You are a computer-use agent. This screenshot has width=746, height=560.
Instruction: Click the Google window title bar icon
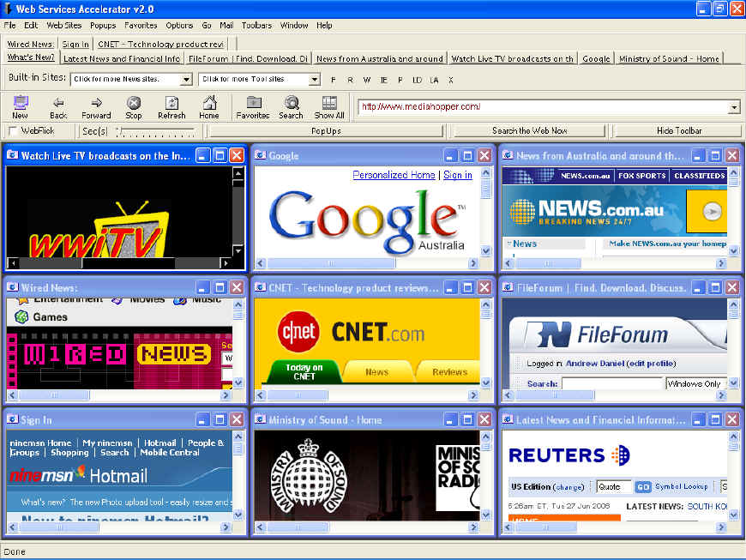(261, 155)
